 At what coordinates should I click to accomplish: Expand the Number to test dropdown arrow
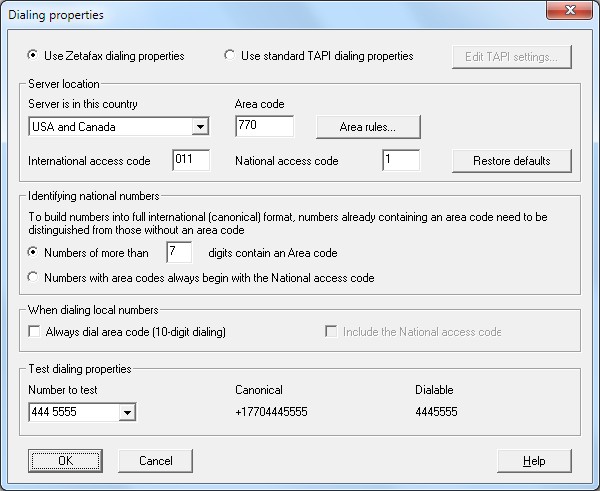click(126, 413)
